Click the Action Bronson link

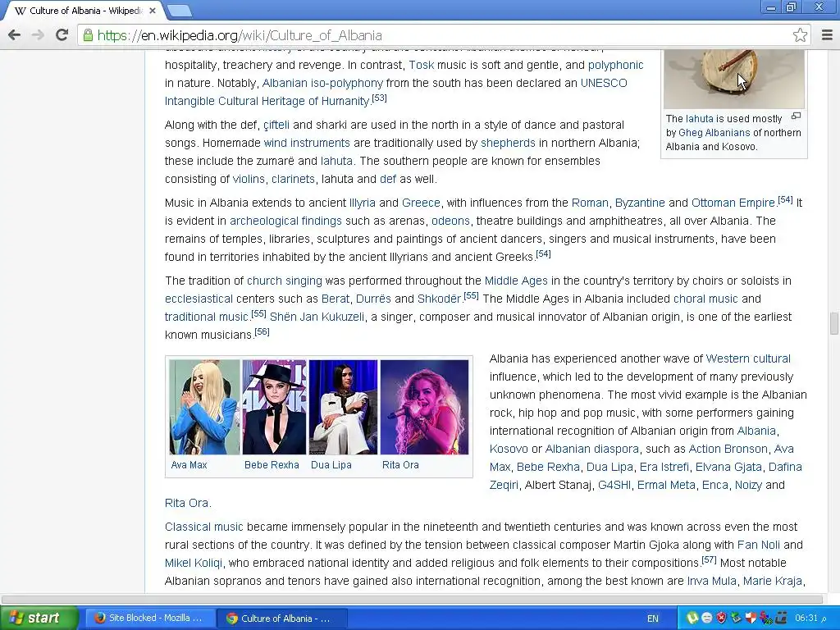[728, 449]
